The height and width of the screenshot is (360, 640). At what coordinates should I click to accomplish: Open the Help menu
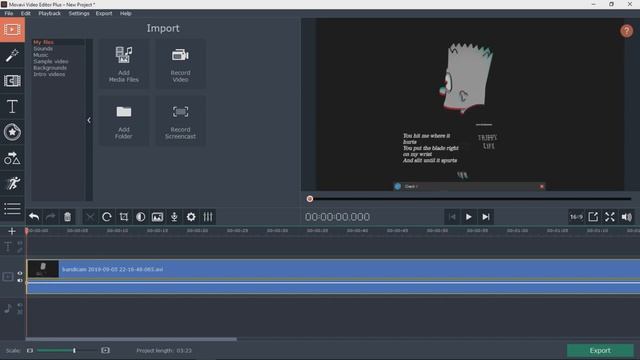[x=125, y=13]
